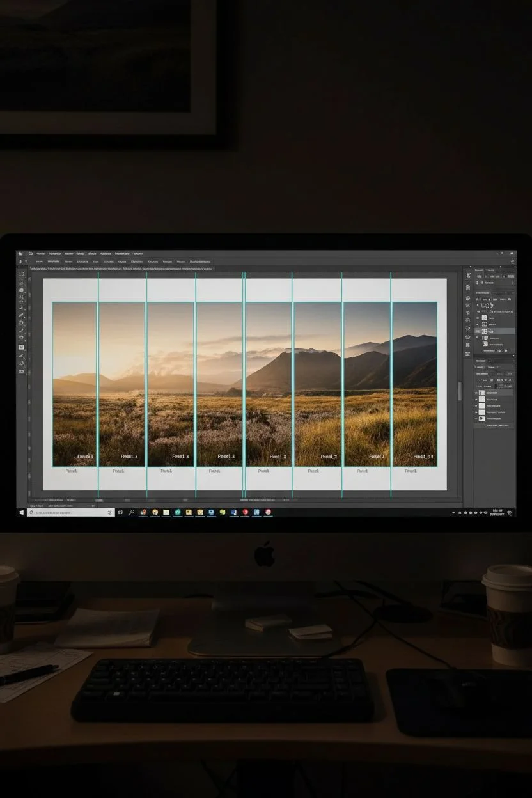This screenshot has width=532, height=798.
Task: Select the Rectangular Marquee tool atop the left toolbar
Action: (21, 274)
